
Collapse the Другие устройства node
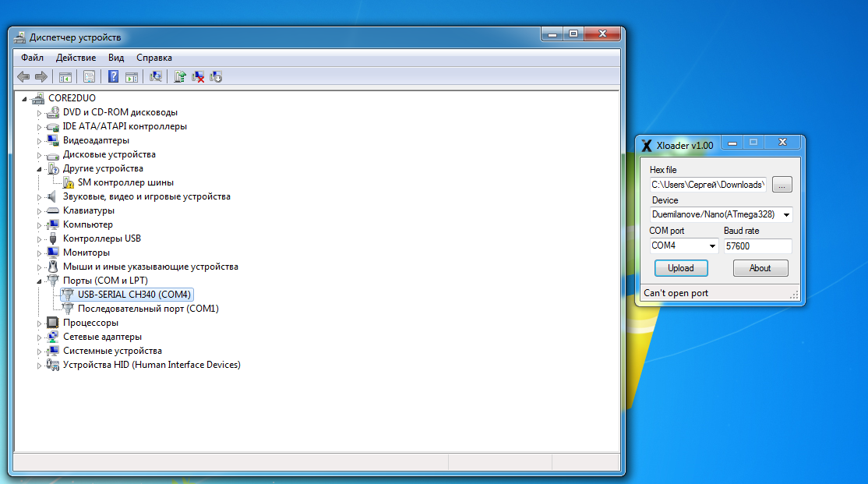pos(39,169)
